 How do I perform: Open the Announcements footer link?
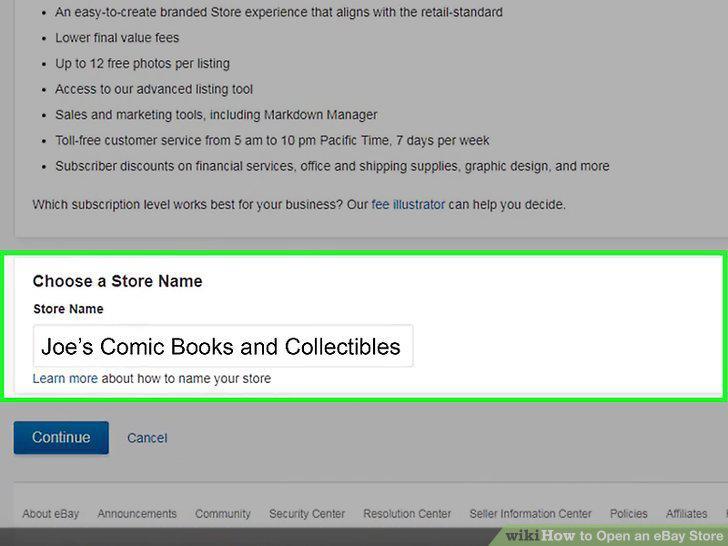pos(137,514)
